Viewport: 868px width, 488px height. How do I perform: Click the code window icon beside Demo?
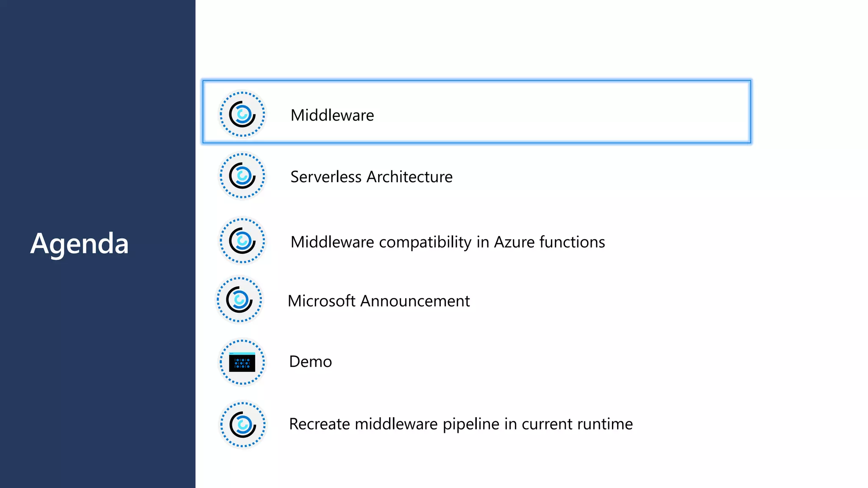[242, 362]
